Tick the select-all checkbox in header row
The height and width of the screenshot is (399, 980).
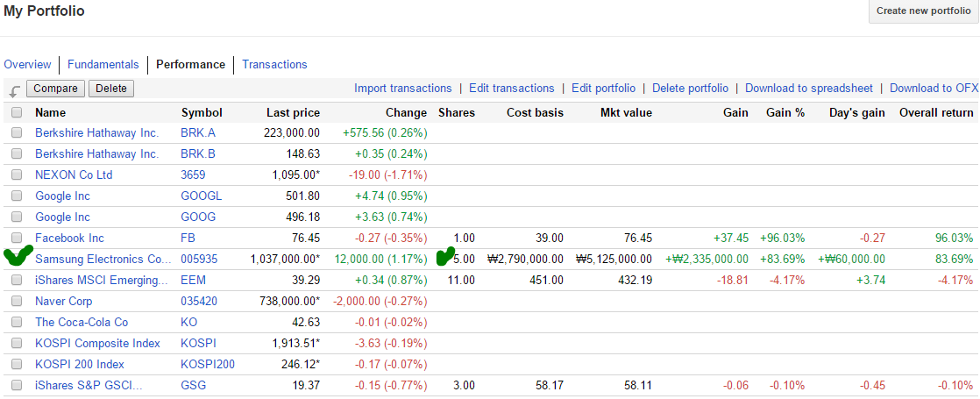coord(17,112)
